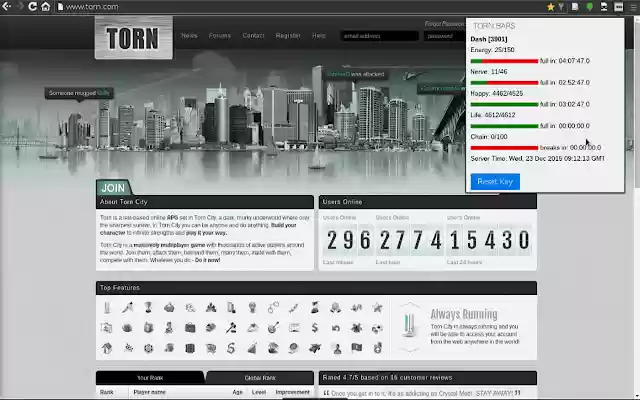Click the graduation cap feature icon
Screen dimensions: 640x400
coord(315,348)
